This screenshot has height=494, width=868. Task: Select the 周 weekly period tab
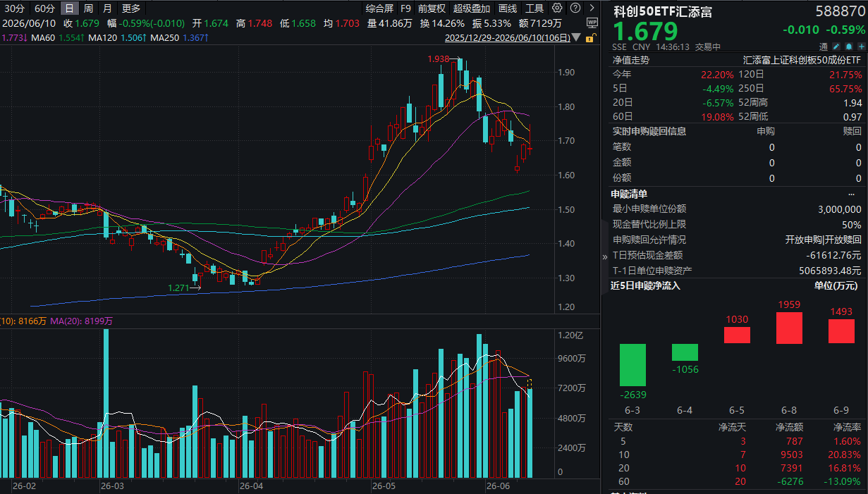(x=88, y=8)
